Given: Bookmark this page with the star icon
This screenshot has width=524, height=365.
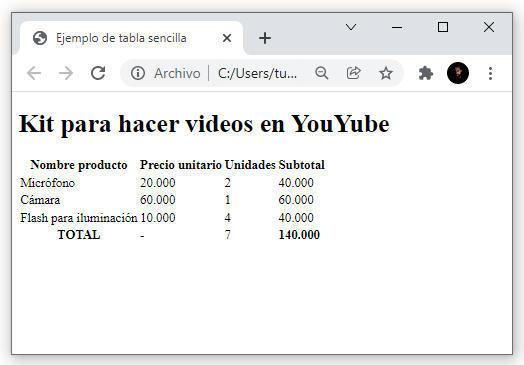Looking at the screenshot, I should point(386,73).
